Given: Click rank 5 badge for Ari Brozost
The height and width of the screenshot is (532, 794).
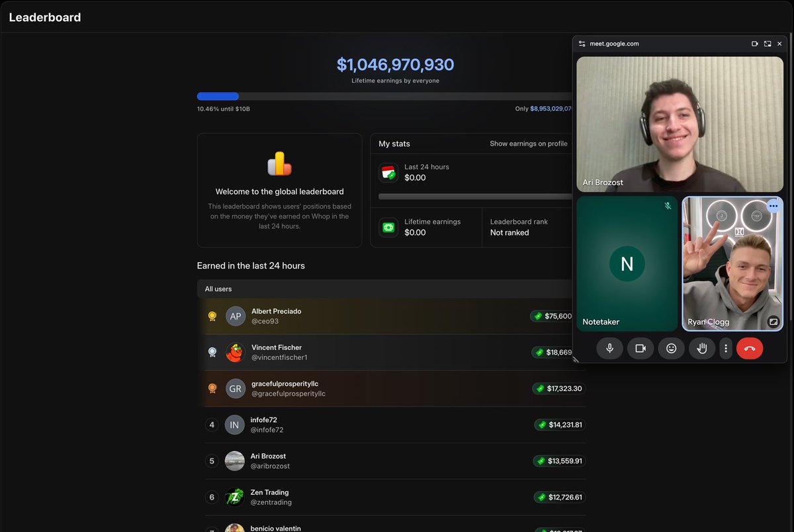Looking at the screenshot, I should point(212,461).
